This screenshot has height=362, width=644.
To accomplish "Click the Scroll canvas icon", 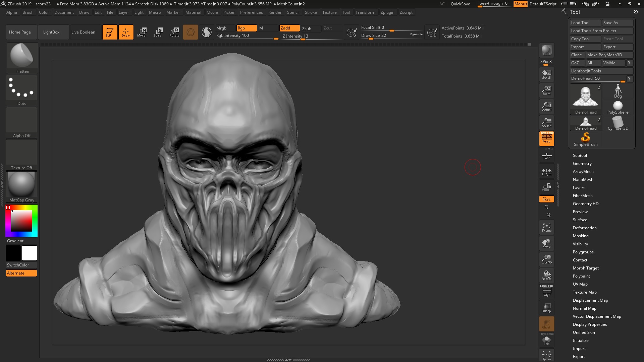I will [x=546, y=74].
